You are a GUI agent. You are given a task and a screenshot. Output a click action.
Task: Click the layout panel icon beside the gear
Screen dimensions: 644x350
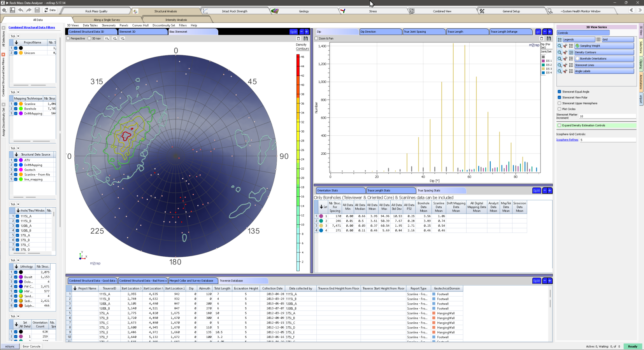click(x=12, y=10)
